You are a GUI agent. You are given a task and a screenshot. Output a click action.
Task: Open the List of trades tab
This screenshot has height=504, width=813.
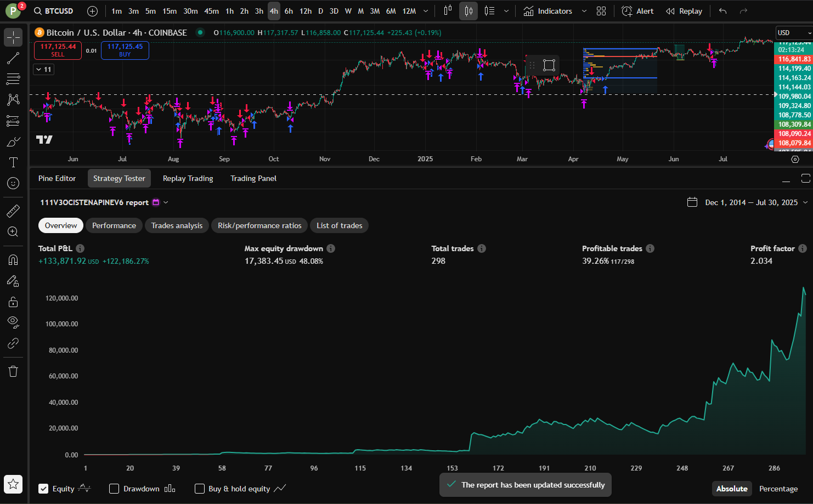(339, 225)
